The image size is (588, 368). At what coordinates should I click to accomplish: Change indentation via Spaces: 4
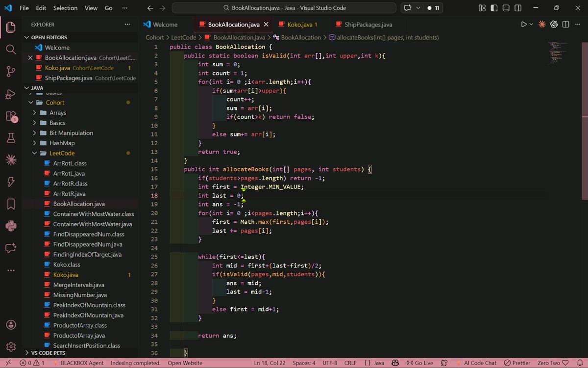[x=304, y=363]
